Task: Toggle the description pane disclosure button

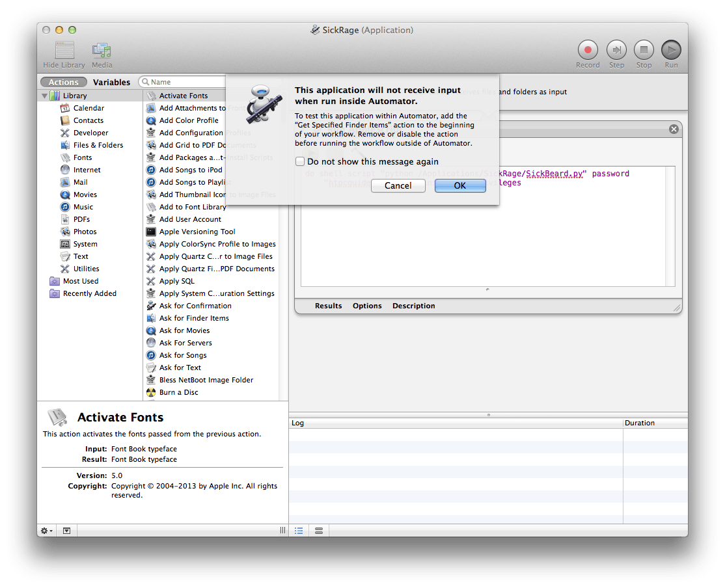Action: point(66,530)
